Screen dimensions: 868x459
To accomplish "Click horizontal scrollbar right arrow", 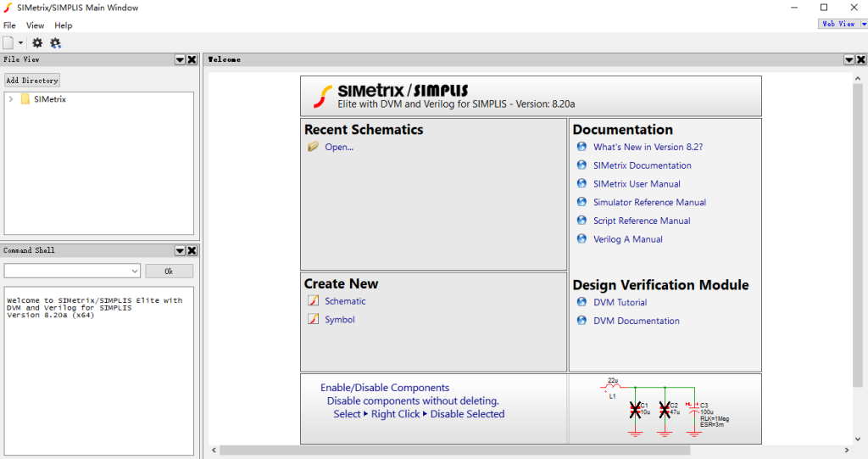I will [847, 451].
